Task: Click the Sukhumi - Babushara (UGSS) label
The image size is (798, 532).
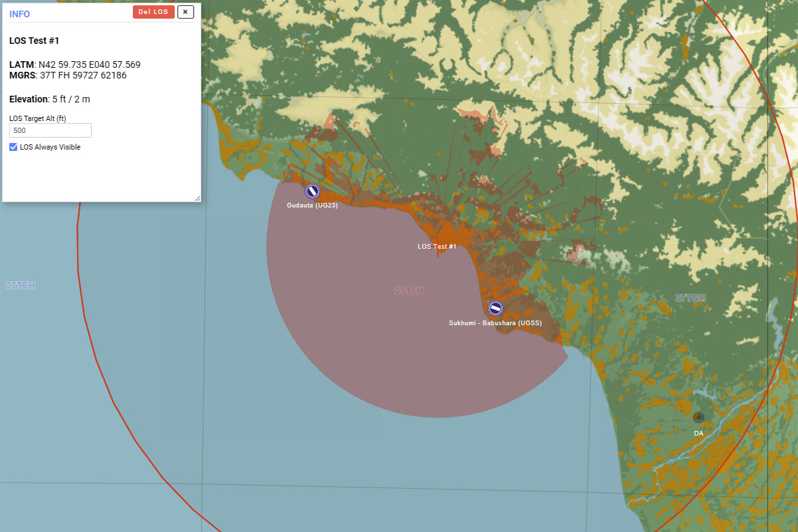Action: [x=495, y=323]
